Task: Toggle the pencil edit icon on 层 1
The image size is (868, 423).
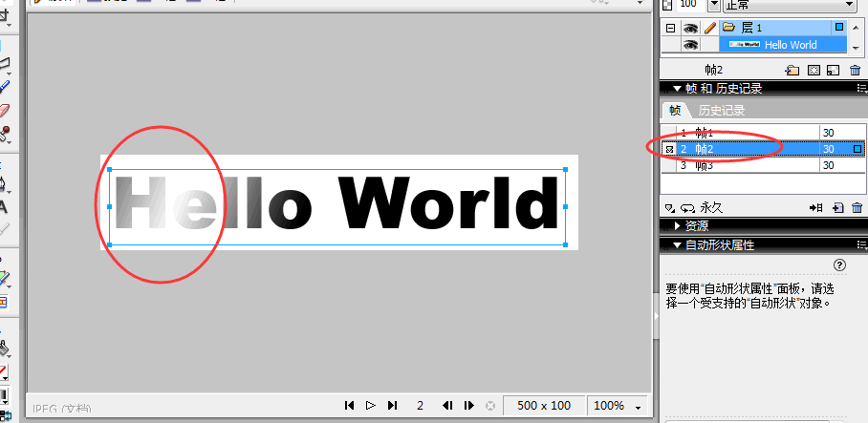Action: (710, 29)
